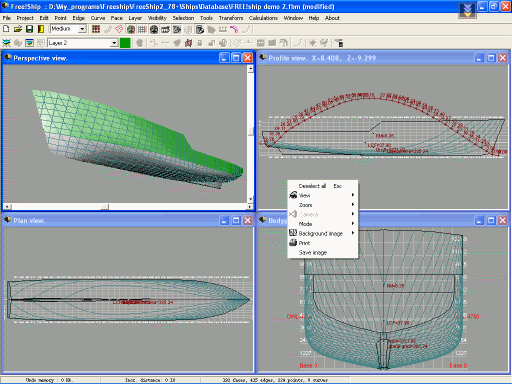Choose Deselect all in context menu
The height and width of the screenshot is (384, 512).
323,186
